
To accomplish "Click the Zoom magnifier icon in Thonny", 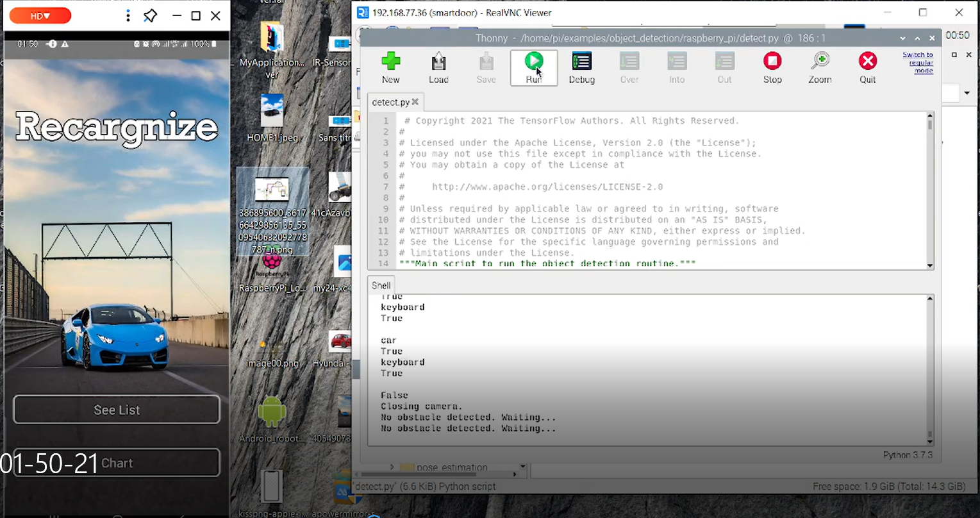I will 820,68.
